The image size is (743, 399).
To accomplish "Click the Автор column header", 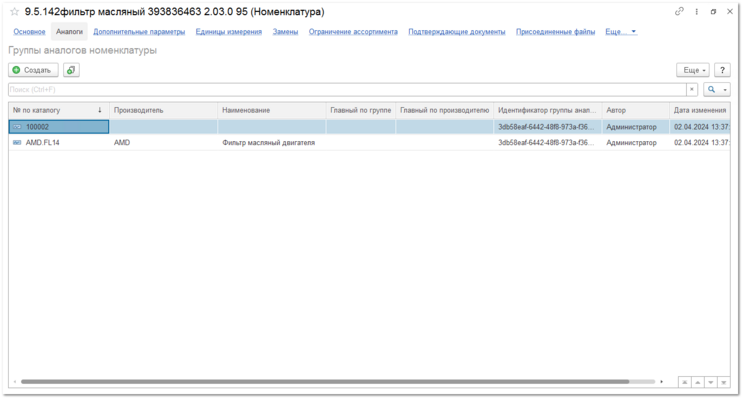I will (x=635, y=110).
